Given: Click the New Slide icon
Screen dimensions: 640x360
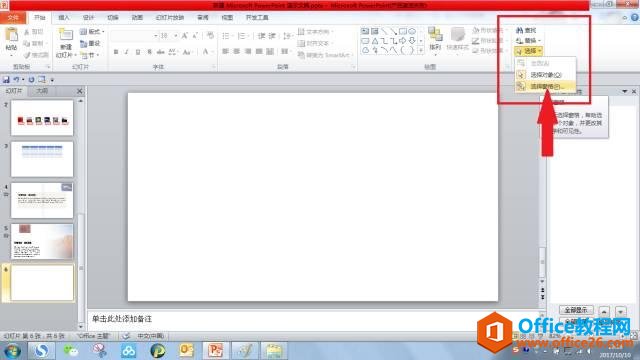Looking at the screenshot, I should 66,35.
